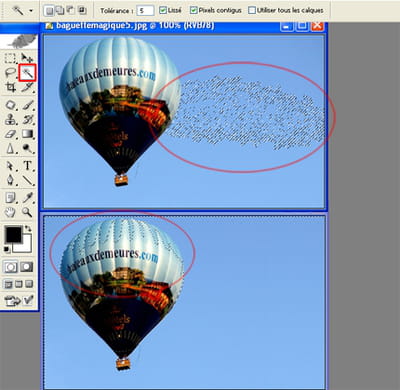
Task: Switch foreground and background colors
Action: click(x=28, y=229)
